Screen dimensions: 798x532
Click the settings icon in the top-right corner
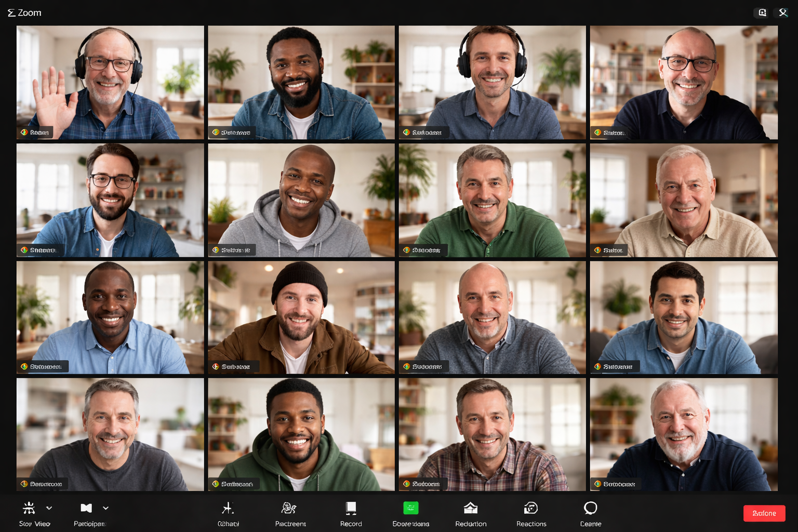[x=783, y=12]
